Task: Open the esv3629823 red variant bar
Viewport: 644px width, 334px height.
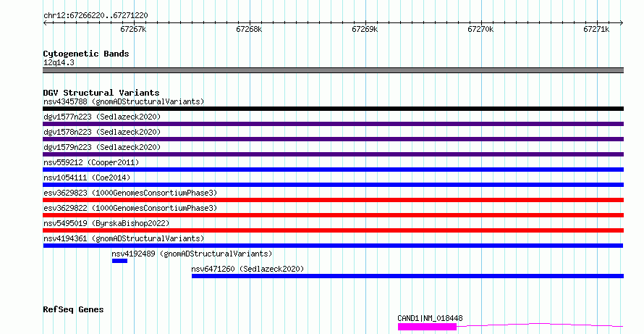Action: click(x=334, y=200)
